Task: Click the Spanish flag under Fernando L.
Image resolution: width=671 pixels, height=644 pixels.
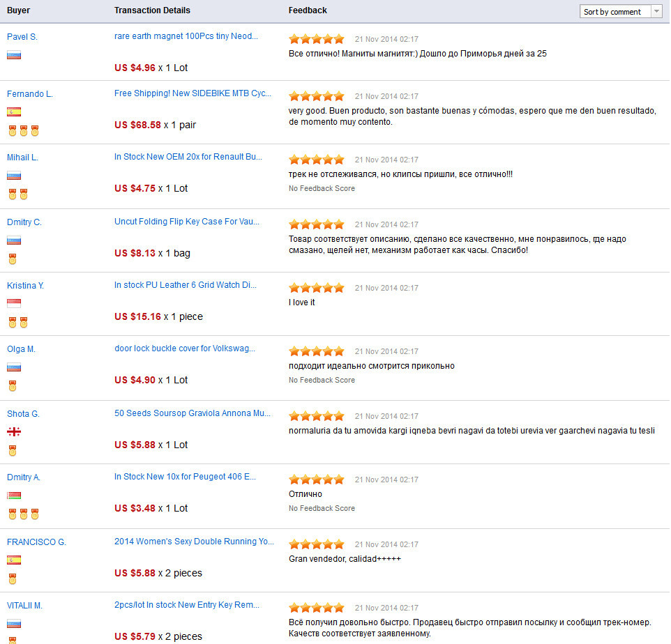Action: tap(14, 112)
